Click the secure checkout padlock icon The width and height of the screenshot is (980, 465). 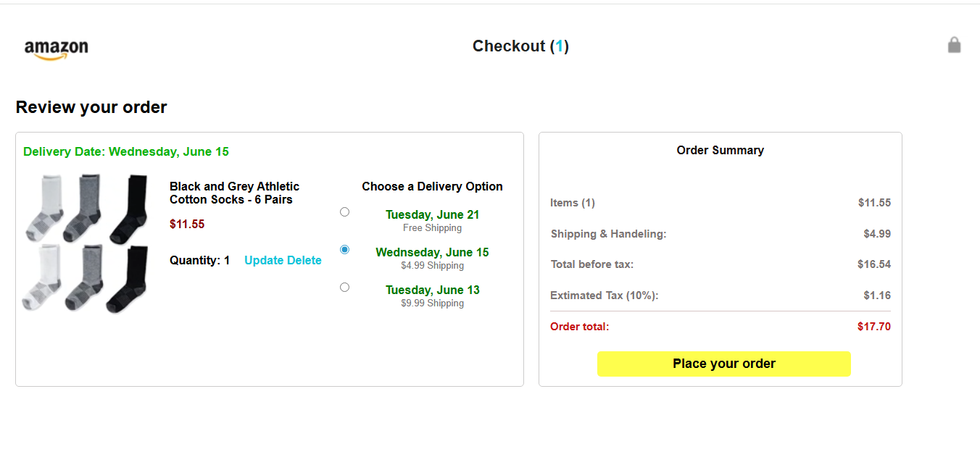point(954,45)
